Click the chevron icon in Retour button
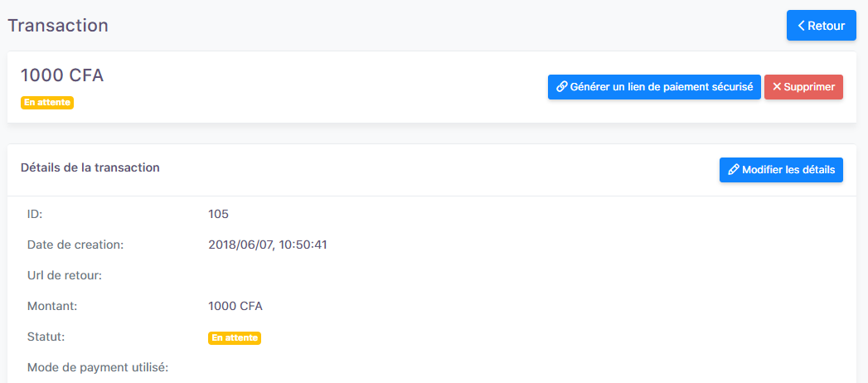Screen dimensions: 868x383 point(801,26)
